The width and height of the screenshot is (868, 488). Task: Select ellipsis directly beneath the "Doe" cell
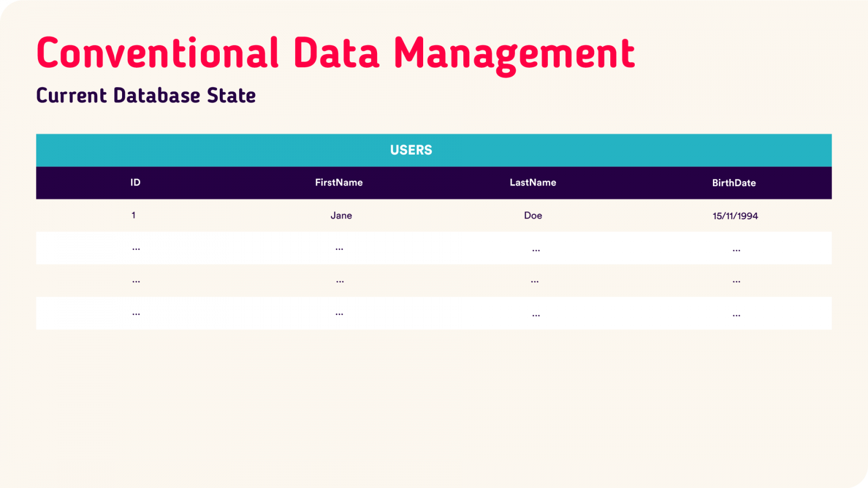tap(535, 249)
